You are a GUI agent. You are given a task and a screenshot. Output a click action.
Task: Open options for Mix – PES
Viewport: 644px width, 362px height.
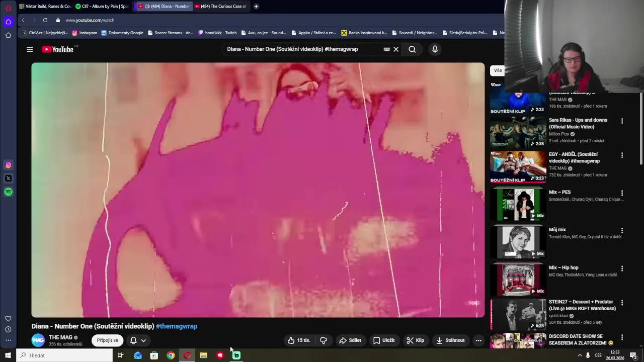[x=622, y=193]
